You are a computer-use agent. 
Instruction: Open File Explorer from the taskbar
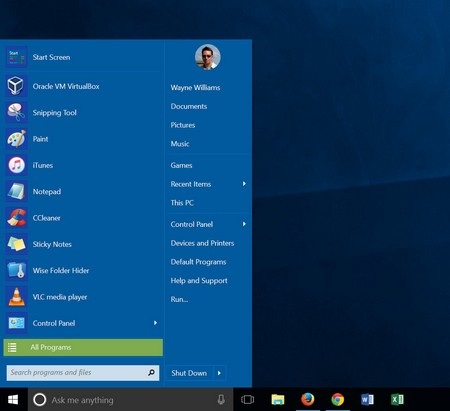(x=278, y=399)
